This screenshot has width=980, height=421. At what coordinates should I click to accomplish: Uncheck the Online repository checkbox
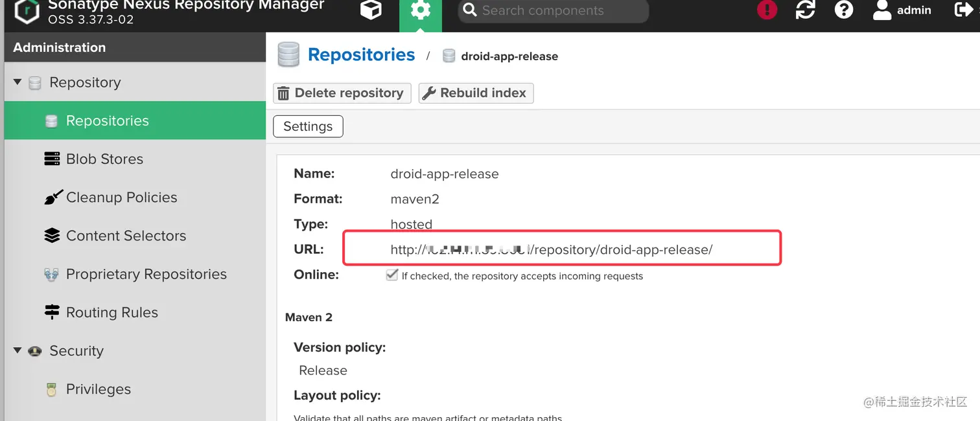[391, 275]
